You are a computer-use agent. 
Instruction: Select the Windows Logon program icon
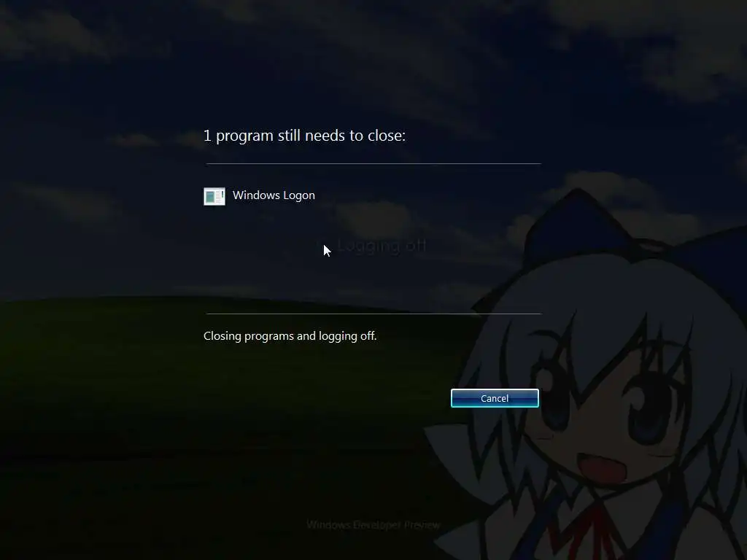[x=214, y=196]
